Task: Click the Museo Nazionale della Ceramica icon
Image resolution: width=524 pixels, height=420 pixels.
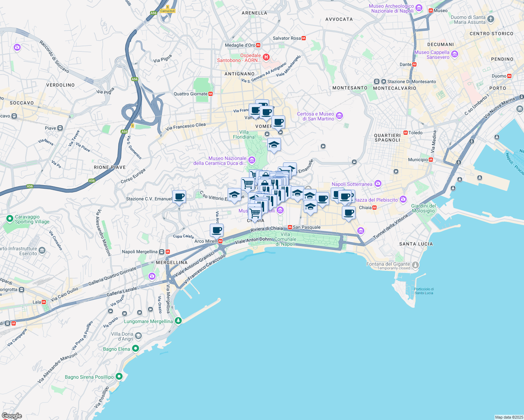Action: 251,160
